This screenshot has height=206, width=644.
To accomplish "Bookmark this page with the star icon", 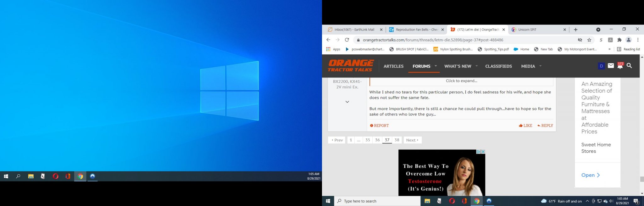I will [x=589, y=40].
